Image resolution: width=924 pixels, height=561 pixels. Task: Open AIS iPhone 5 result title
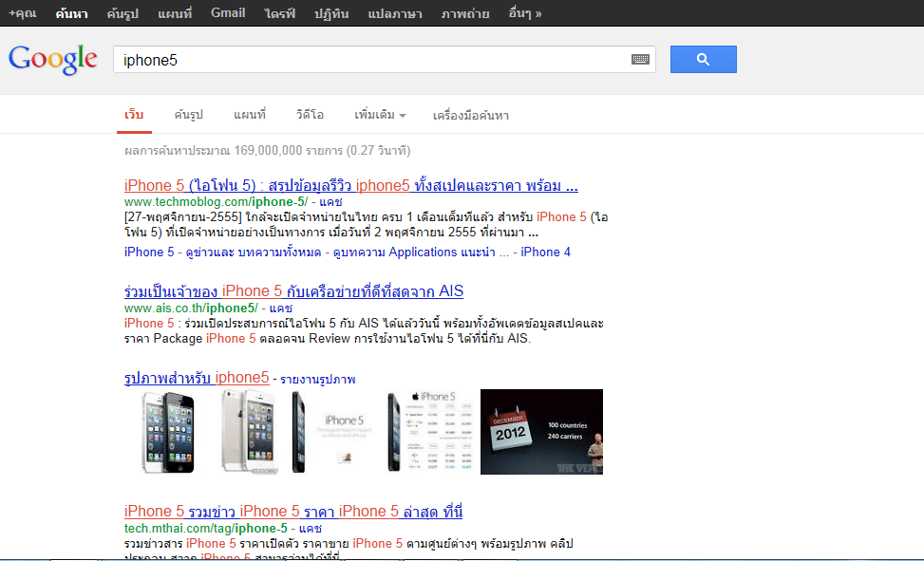(x=294, y=291)
